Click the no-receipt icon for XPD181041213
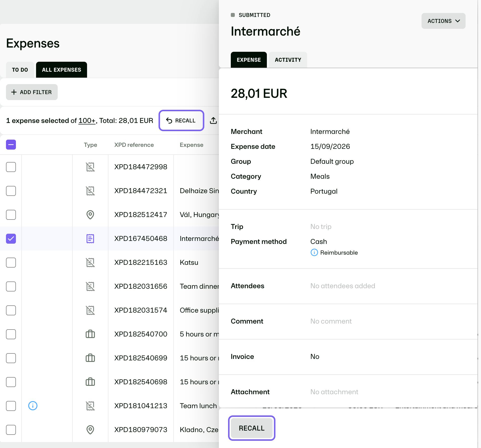481x448 pixels. click(x=90, y=406)
